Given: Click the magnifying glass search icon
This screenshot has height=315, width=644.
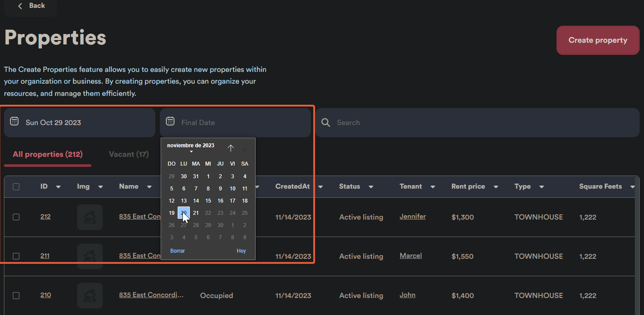Looking at the screenshot, I should coord(326,122).
